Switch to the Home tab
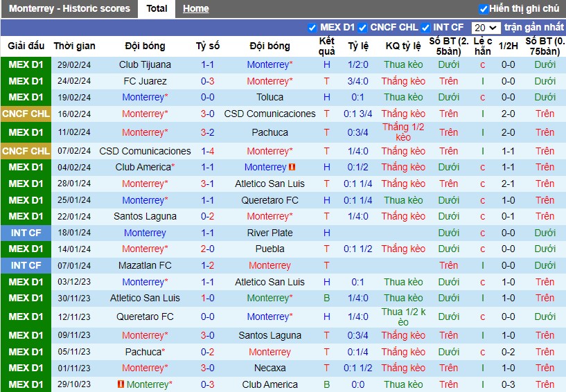Screen dimensions: 566x392 195,8
